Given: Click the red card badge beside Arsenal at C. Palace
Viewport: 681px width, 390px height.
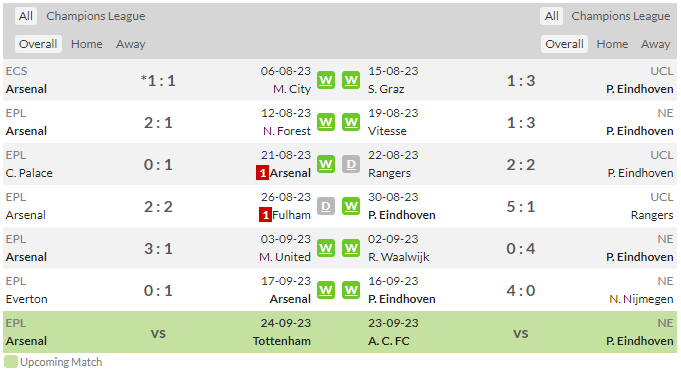Looking at the screenshot, I should [262, 173].
